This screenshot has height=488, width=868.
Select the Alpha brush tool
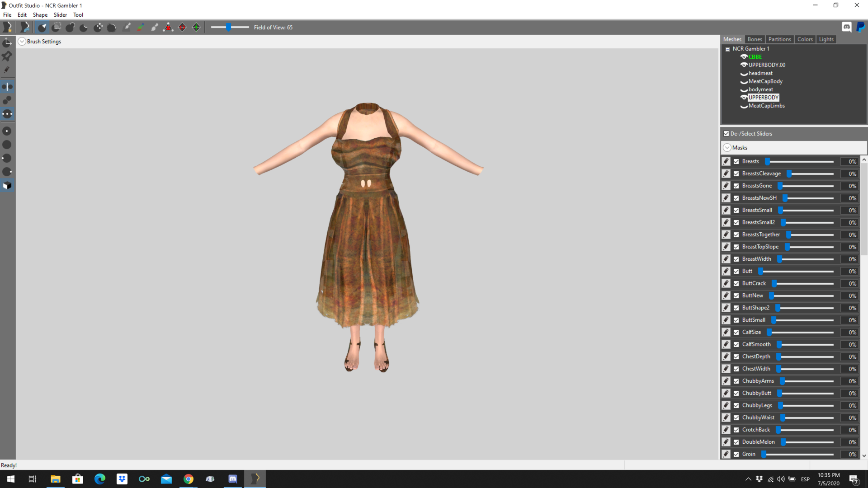click(x=155, y=28)
